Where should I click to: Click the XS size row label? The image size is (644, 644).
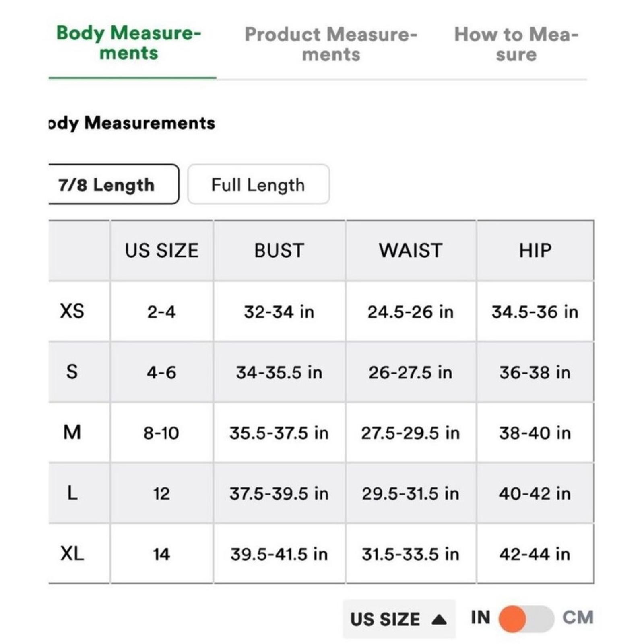pyautogui.click(x=72, y=311)
